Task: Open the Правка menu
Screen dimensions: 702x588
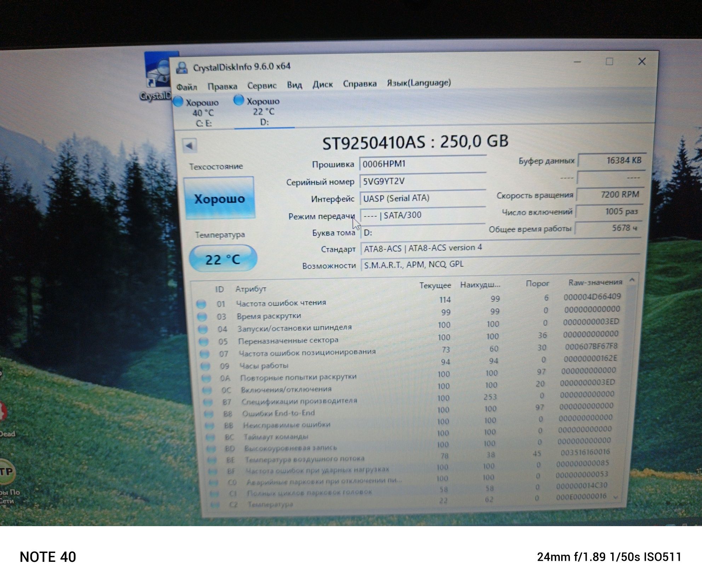Action: coord(222,86)
